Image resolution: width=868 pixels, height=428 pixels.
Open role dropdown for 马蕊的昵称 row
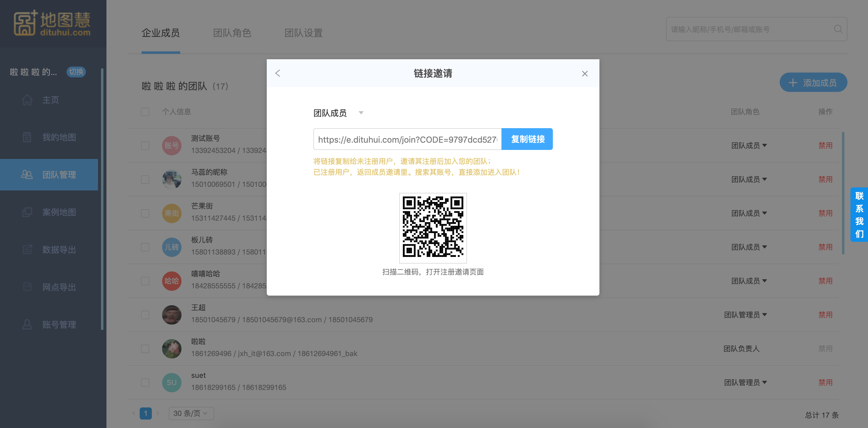coord(749,179)
